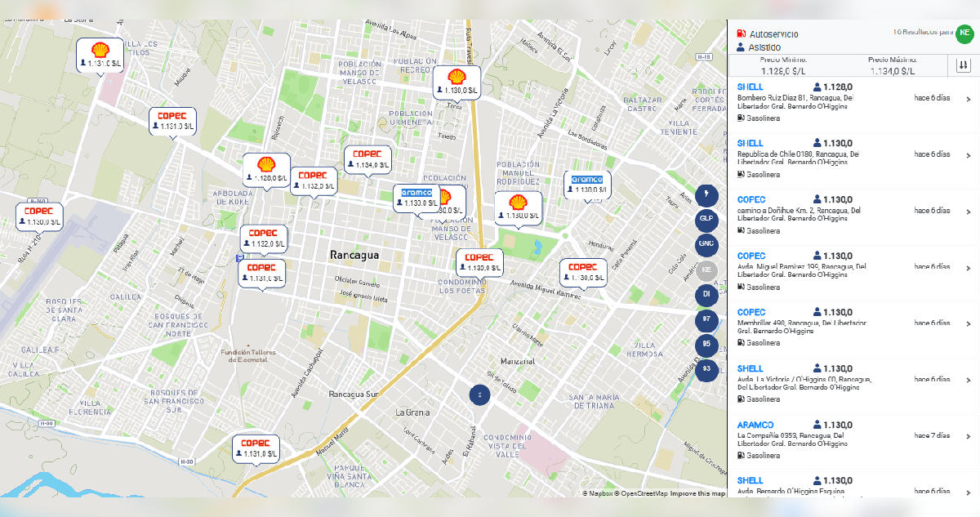The image size is (980, 517).
Task: Click the cluster marker showing 2 stations
Action: tap(480, 394)
